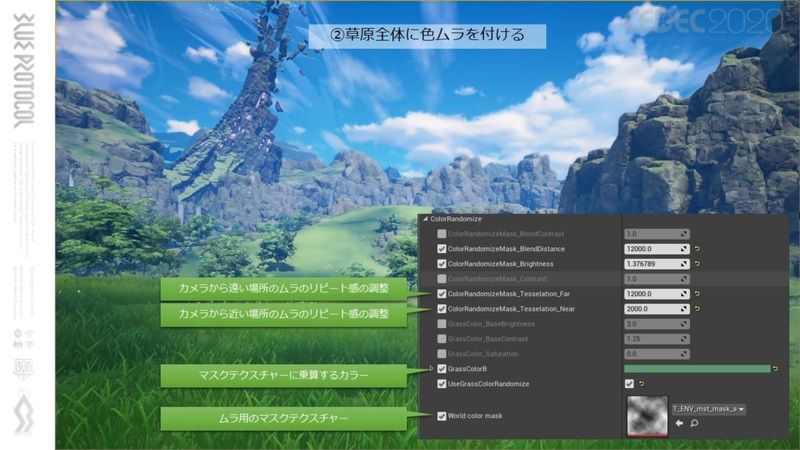The height and width of the screenshot is (450, 800).
Task: Reset ColorRandomizeMask_BlendDistance to default value
Action: click(697, 249)
